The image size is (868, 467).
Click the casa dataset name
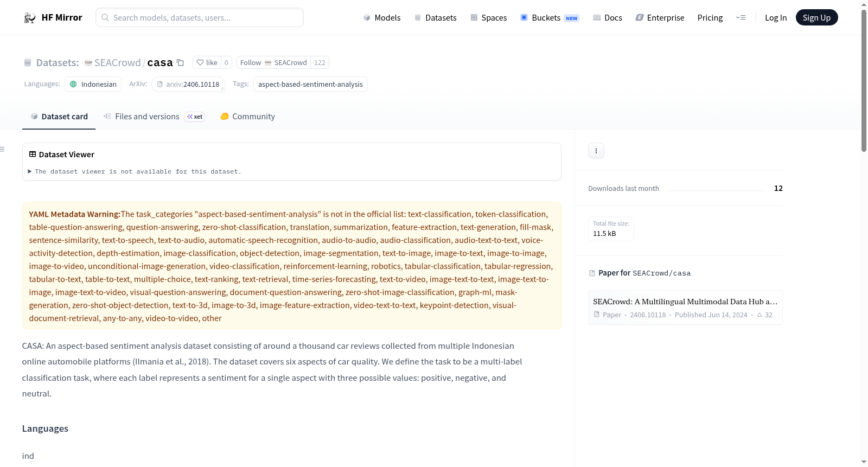(160, 63)
